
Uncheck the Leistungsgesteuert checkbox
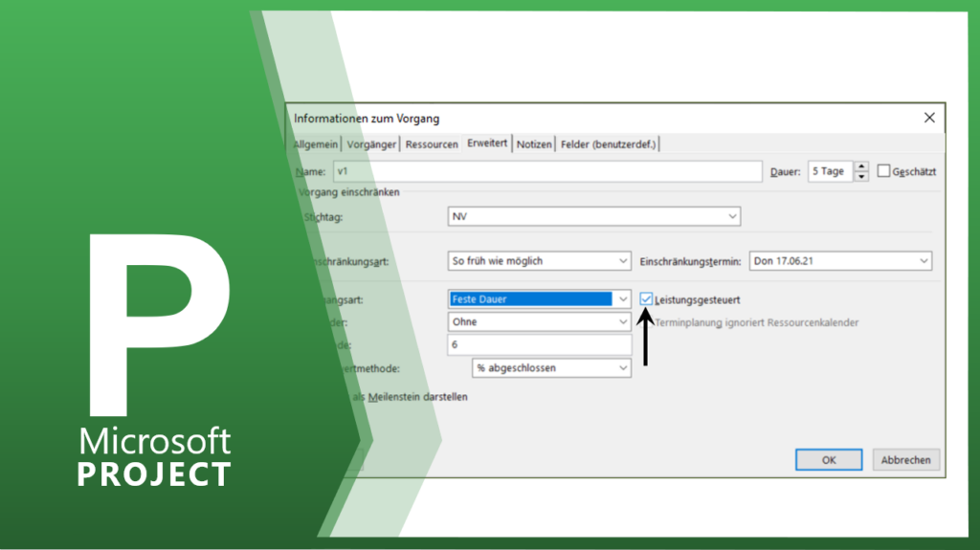[x=646, y=299]
